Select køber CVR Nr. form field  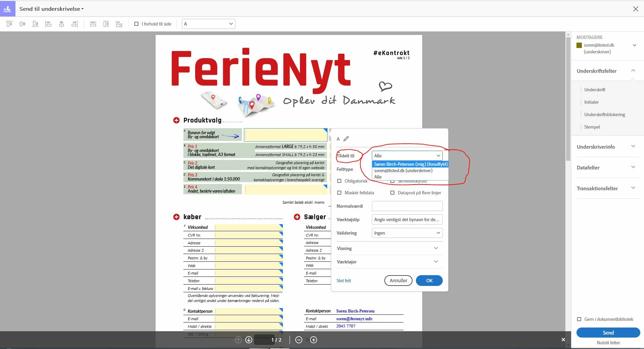tap(249, 235)
